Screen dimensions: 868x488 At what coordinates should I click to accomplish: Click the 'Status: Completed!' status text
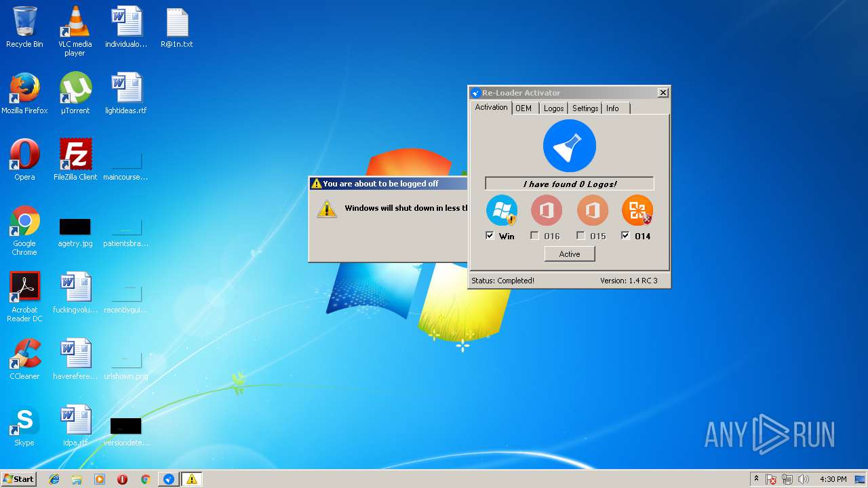pyautogui.click(x=502, y=281)
